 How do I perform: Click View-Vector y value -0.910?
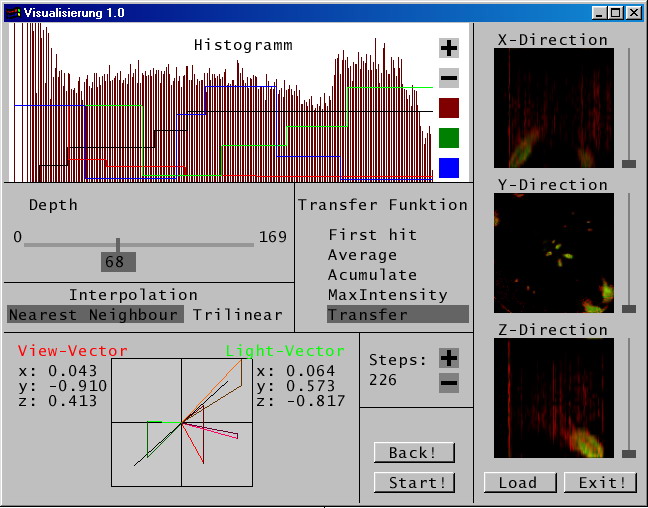tap(78, 386)
